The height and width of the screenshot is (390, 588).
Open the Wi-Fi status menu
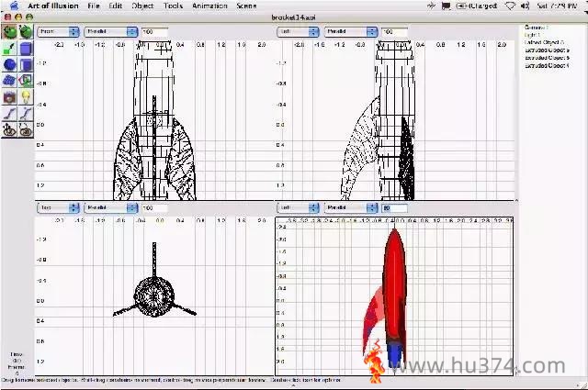(x=511, y=6)
